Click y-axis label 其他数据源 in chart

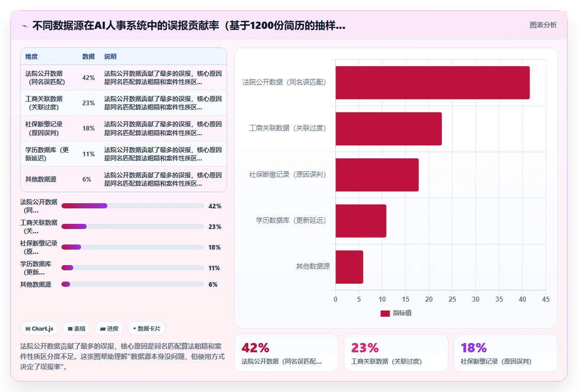[313, 266]
